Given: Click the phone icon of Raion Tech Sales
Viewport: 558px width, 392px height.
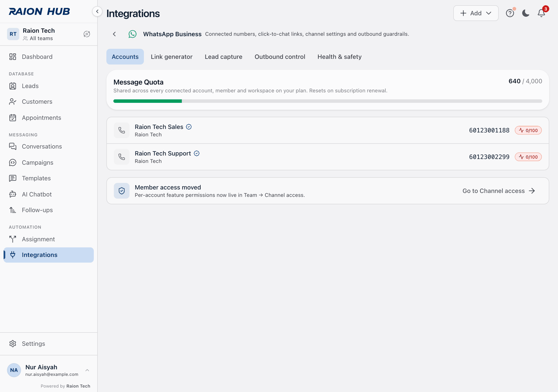Looking at the screenshot, I should pyautogui.click(x=122, y=130).
